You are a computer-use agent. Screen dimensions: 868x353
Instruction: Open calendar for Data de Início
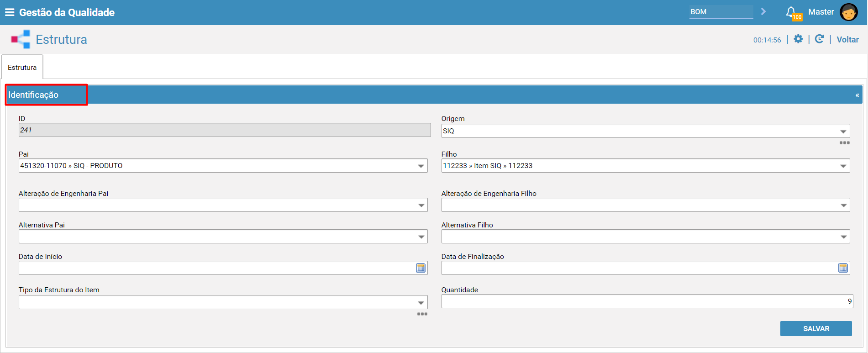click(x=421, y=268)
